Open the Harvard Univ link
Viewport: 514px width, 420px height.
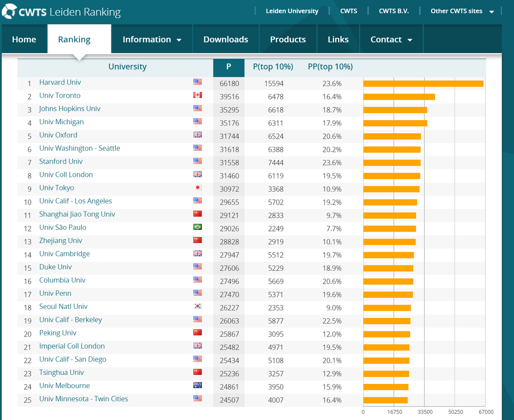click(60, 82)
